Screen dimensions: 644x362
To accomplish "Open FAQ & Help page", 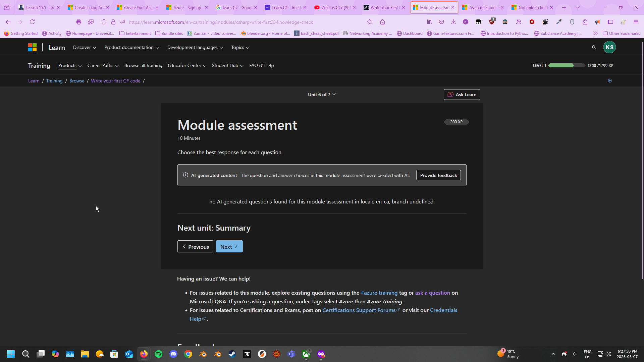I will coord(262,65).
